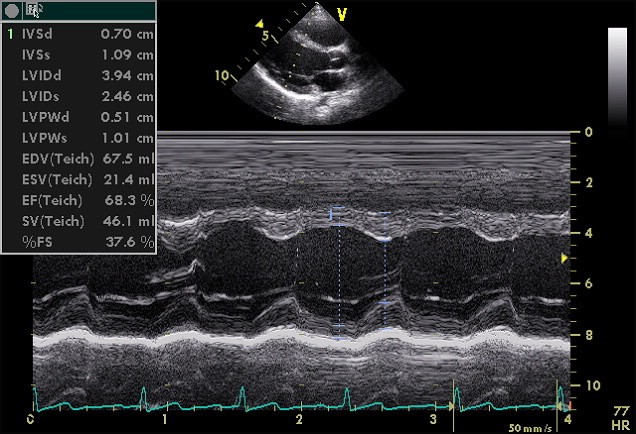This screenshot has width=636, height=434.
Task: Select the LVPWs 1.01 cm measurement
Action: (80, 138)
